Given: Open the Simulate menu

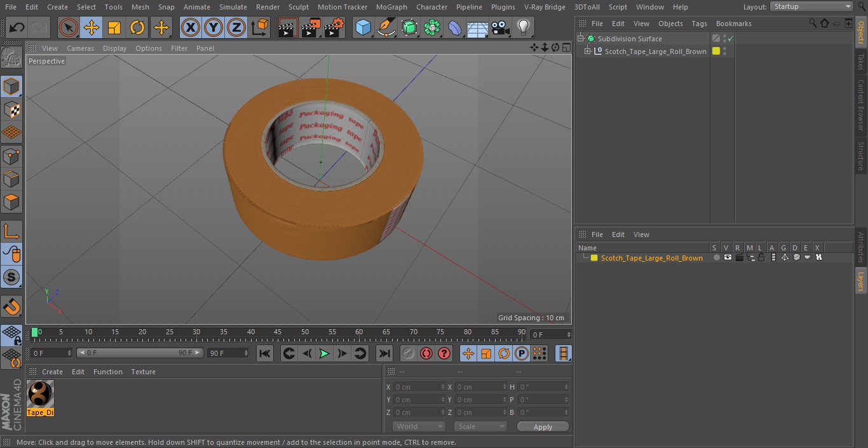Looking at the screenshot, I should pyautogui.click(x=233, y=7).
